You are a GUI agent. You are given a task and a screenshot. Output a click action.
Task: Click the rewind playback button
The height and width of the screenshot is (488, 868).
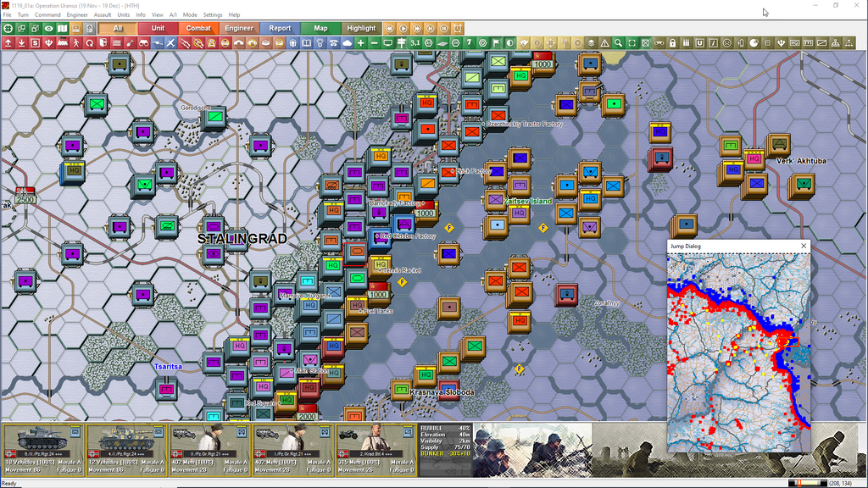pos(390,28)
